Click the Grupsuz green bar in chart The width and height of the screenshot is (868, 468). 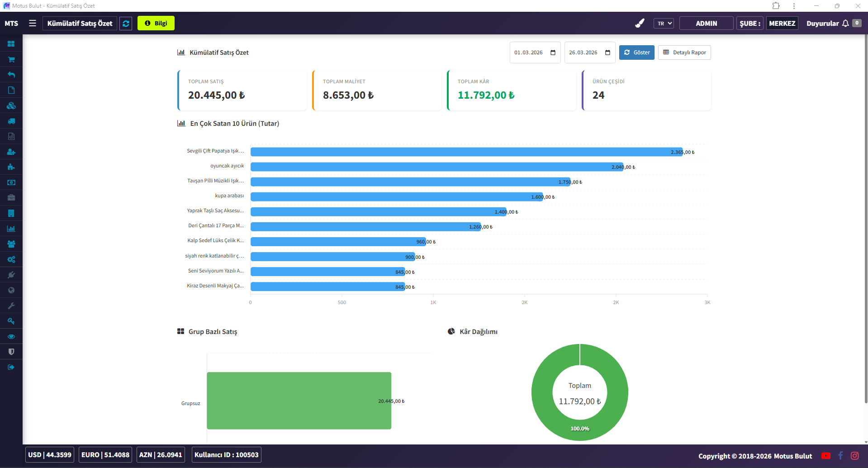(299, 401)
